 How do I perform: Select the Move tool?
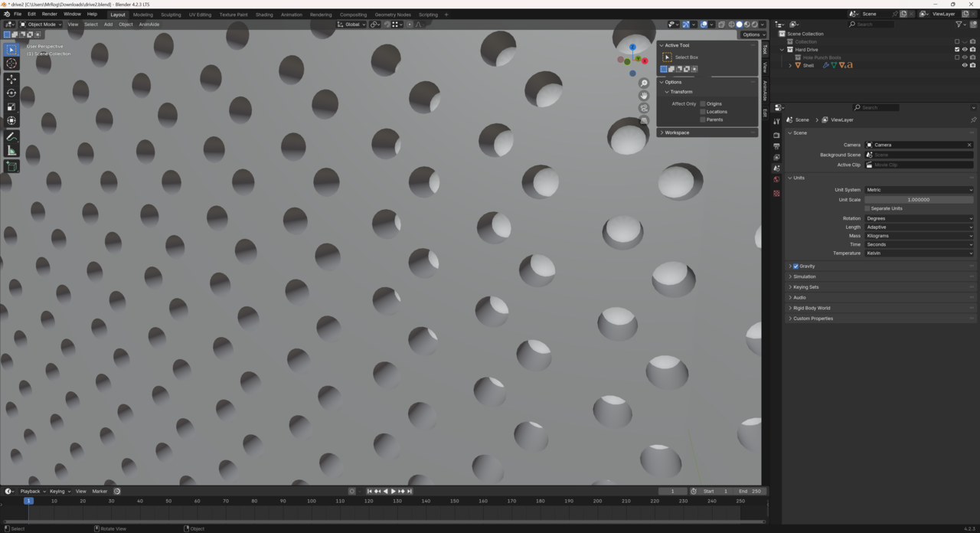coord(11,80)
